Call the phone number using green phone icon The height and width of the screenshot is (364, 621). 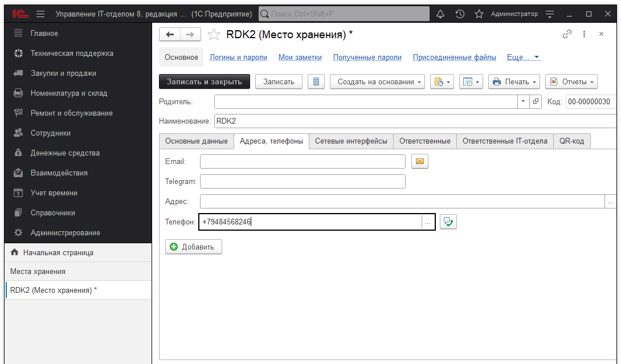tap(448, 222)
